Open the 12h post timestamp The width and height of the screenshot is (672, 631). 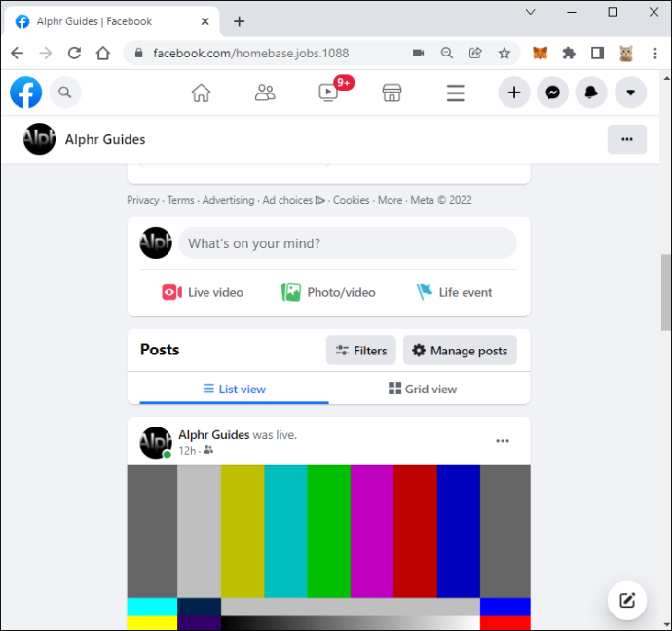187,451
